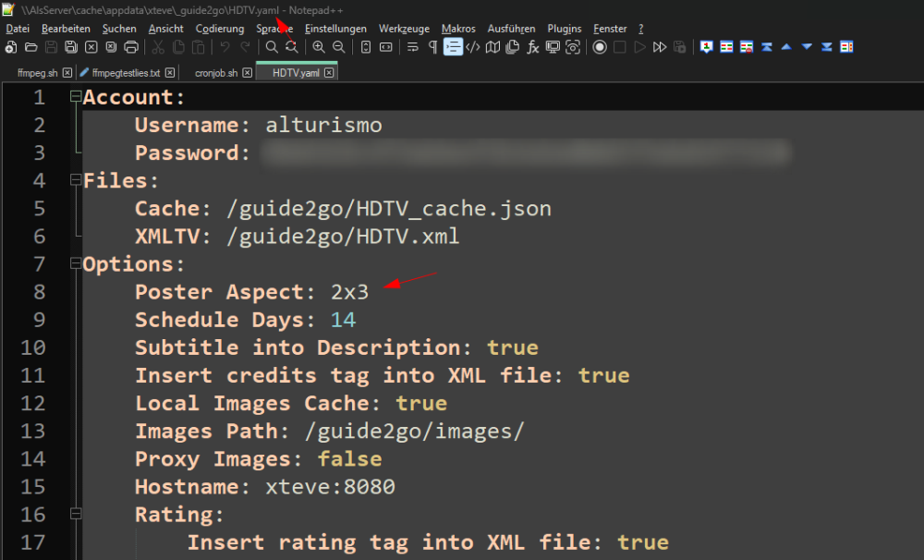Switch to the ffmpegtestlies.txt tab
This screenshot has height=560, width=924.
(x=126, y=72)
